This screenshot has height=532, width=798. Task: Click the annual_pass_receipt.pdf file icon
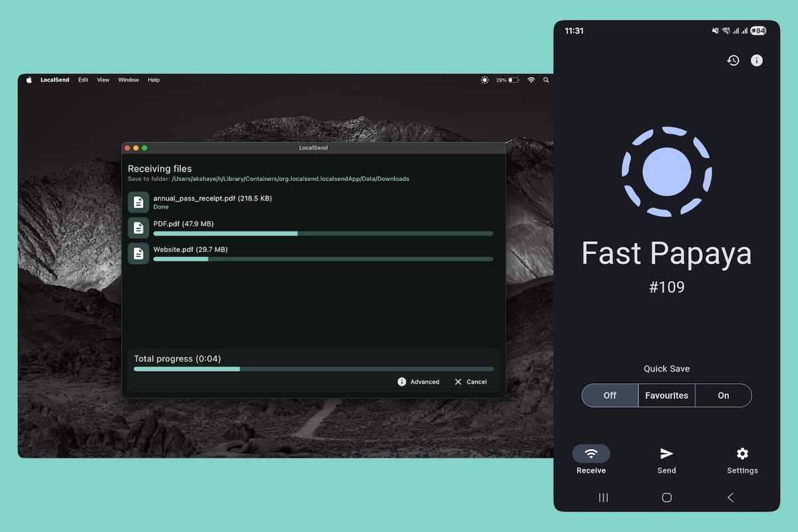(138, 202)
